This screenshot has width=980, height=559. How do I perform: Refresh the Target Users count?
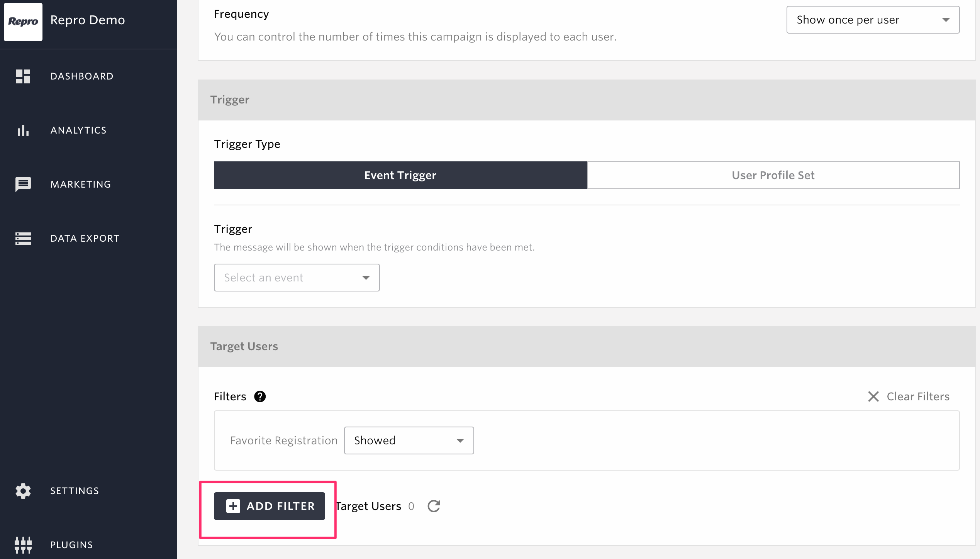(x=434, y=506)
